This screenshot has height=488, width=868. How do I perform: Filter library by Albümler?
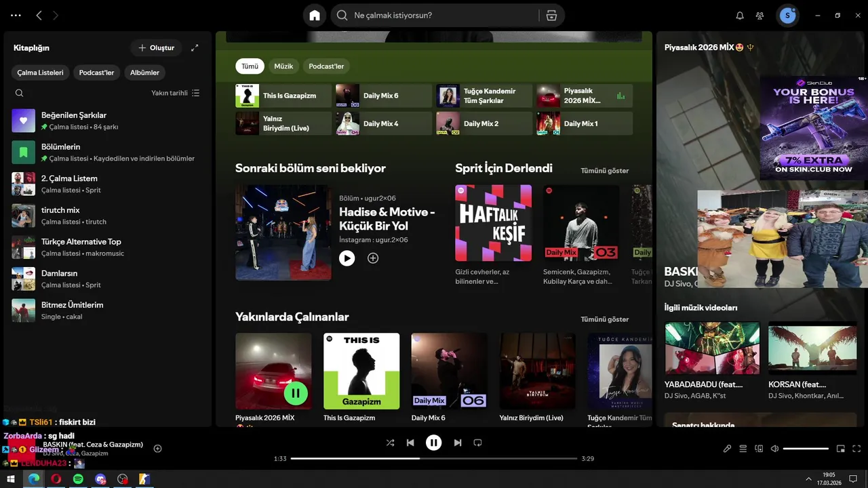tap(144, 73)
